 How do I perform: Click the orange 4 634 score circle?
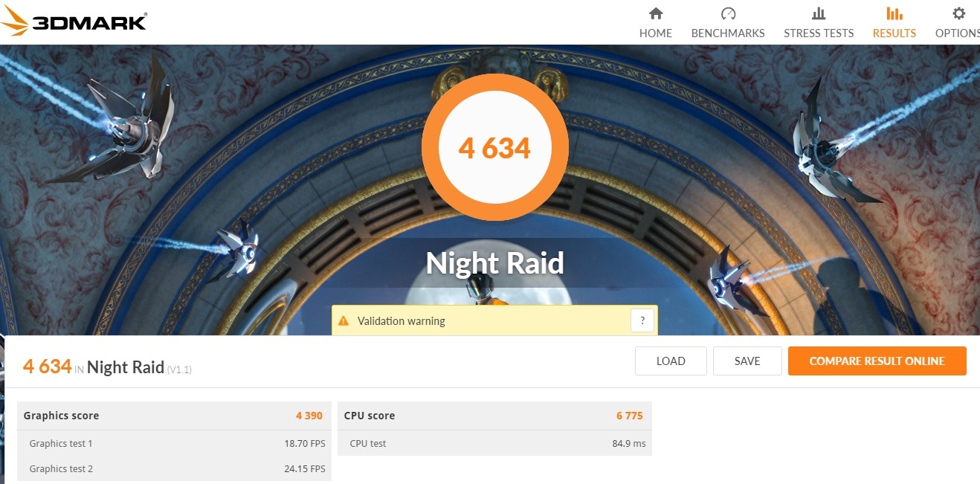click(495, 148)
